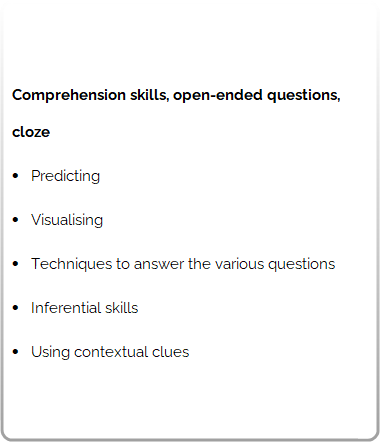Click 'answer the' in the Techniques bullet
The height and width of the screenshot is (442, 380).
pos(173,264)
